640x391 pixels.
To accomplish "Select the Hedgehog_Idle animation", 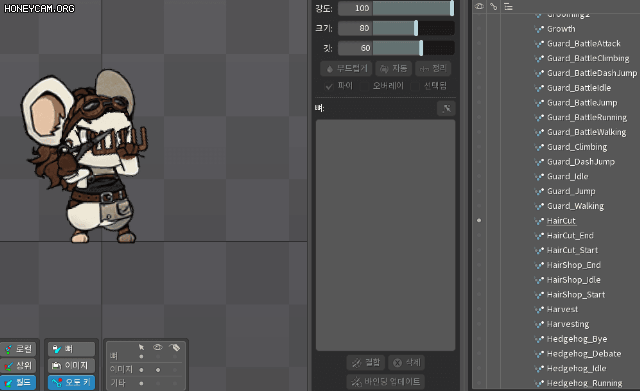I will tap(577, 368).
